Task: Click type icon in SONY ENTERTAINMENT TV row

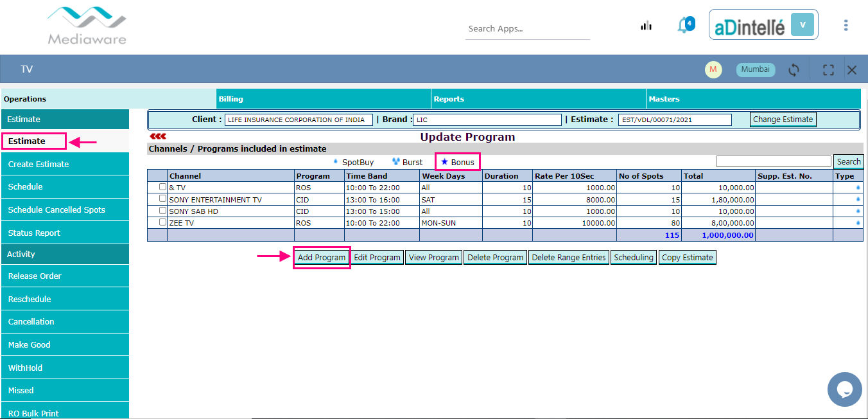Action: pyautogui.click(x=858, y=199)
